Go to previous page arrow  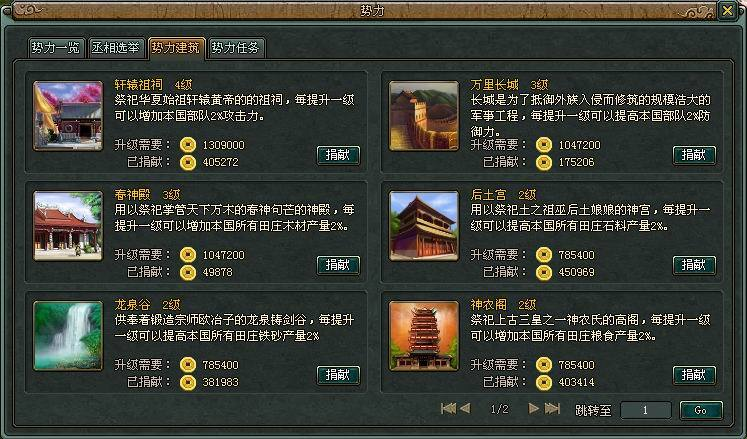465,408
